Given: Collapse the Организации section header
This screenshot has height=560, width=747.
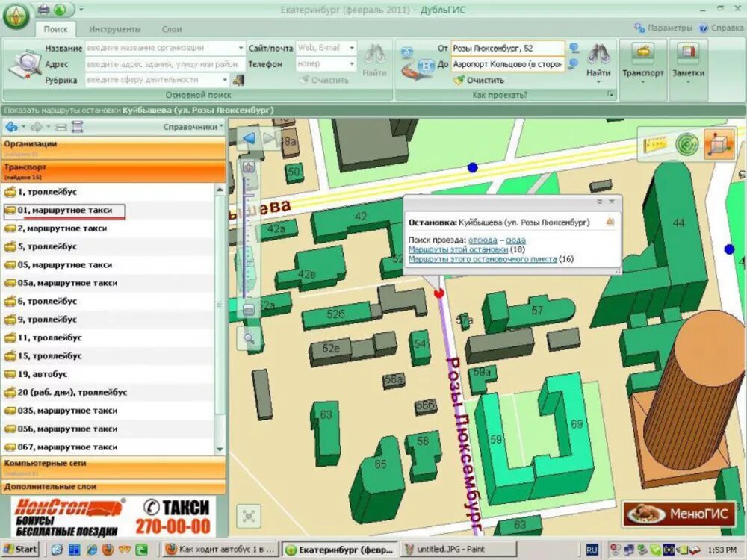Looking at the screenshot, I should pyautogui.click(x=113, y=148).
